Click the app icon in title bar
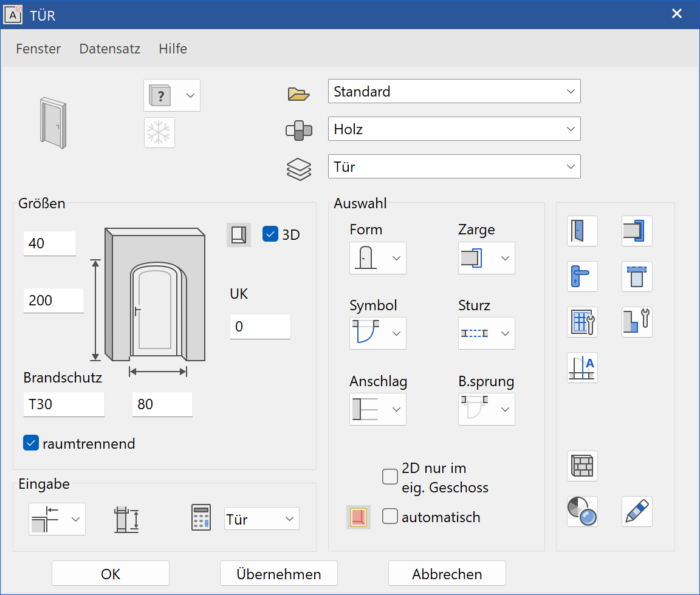This screenshot has height=595, width=700. [x=13, y=15]
